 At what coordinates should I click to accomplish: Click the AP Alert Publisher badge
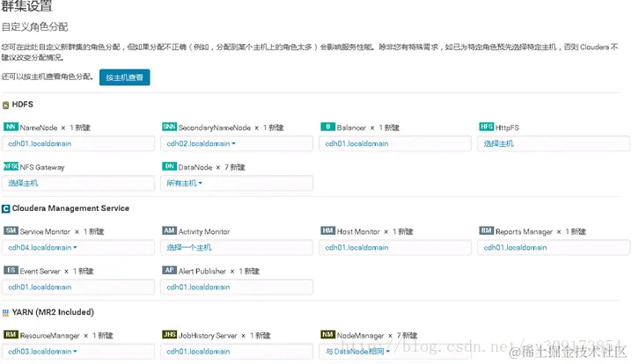pyautogui.click(x=169, y=270)
